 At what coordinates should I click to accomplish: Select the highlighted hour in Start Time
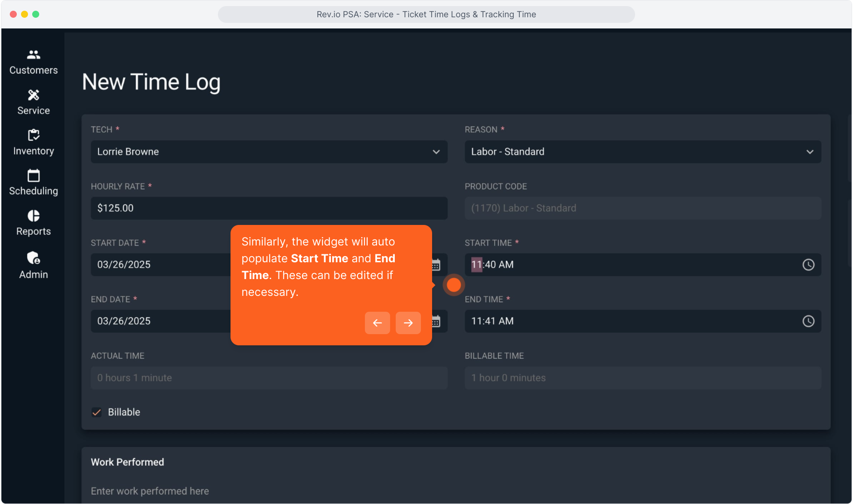tap(476, 265)
